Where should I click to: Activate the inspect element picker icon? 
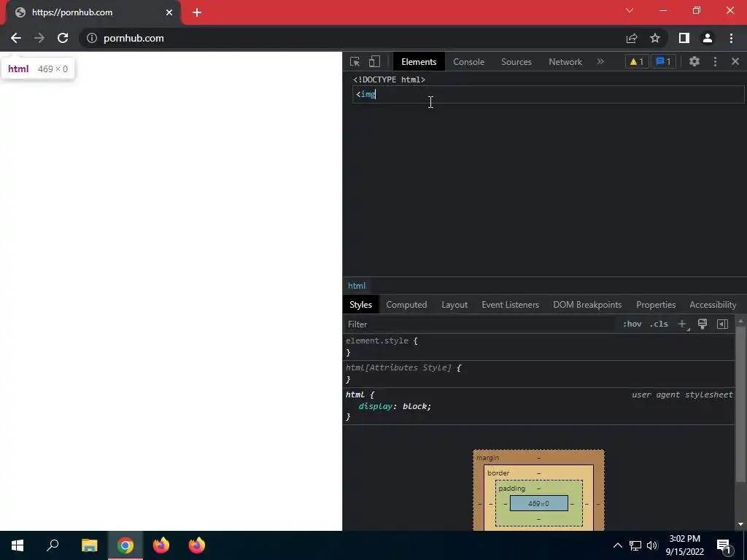355,61
